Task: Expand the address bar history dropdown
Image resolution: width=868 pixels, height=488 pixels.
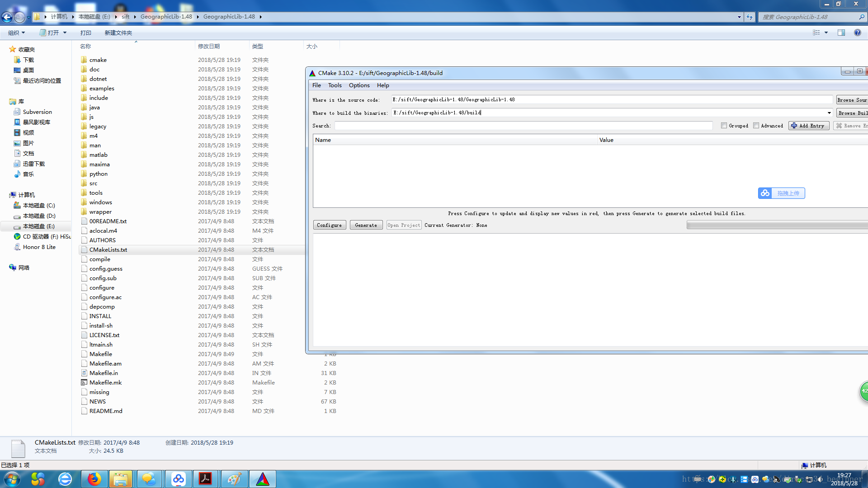Action: pyautogui.click(x=739, y=17)
